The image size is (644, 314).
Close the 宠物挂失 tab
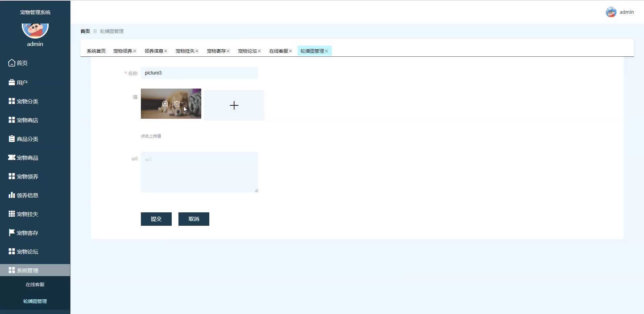[197, 51]
